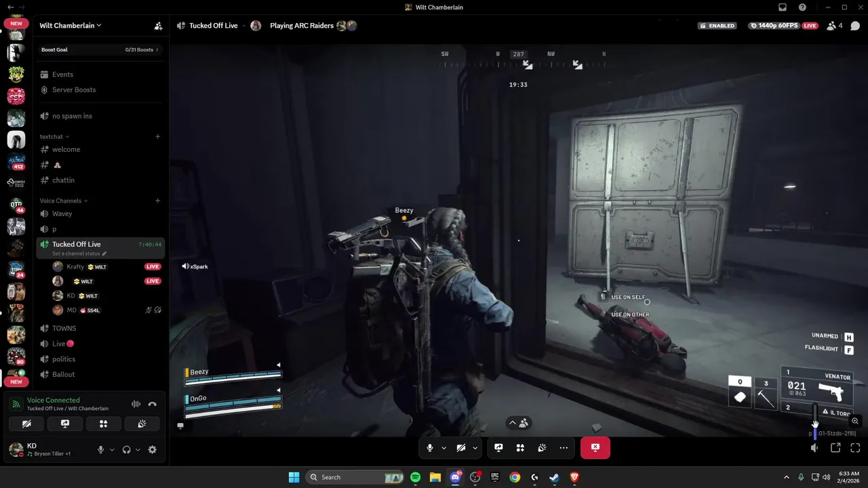Watch Krafty's LIVE stream badge
Image resolution: width=868 pixels, height=488 pixels.
[x=153, y=267]
